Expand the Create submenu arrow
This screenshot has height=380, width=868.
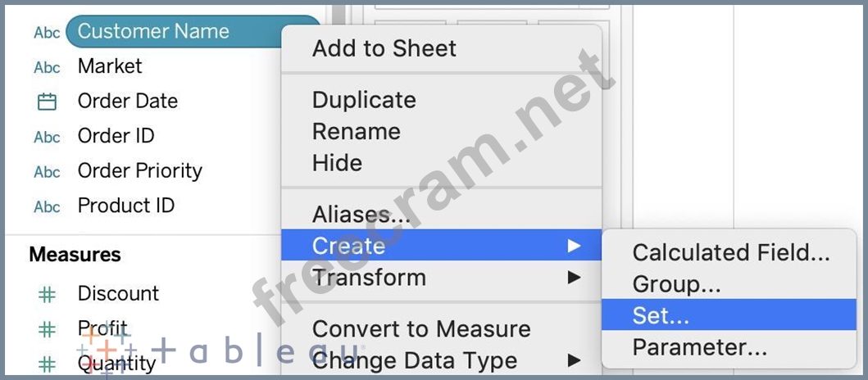pyautogui.click(x=574, y=246)
